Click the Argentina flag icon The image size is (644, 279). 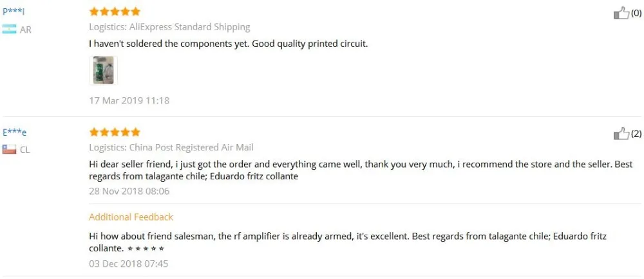click(x=9, y=30)
